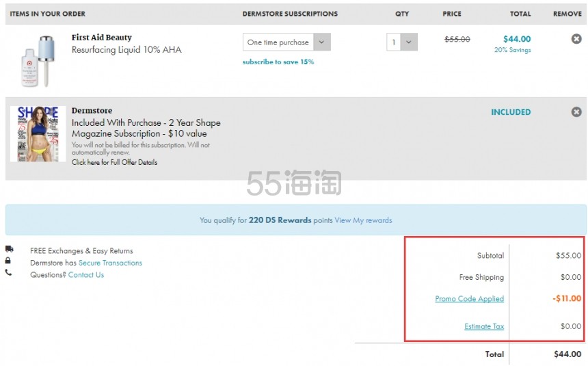Click subscribe to save 15% link
The width and height of the screenshot is (588, 366).
click(x=278, y=62)
